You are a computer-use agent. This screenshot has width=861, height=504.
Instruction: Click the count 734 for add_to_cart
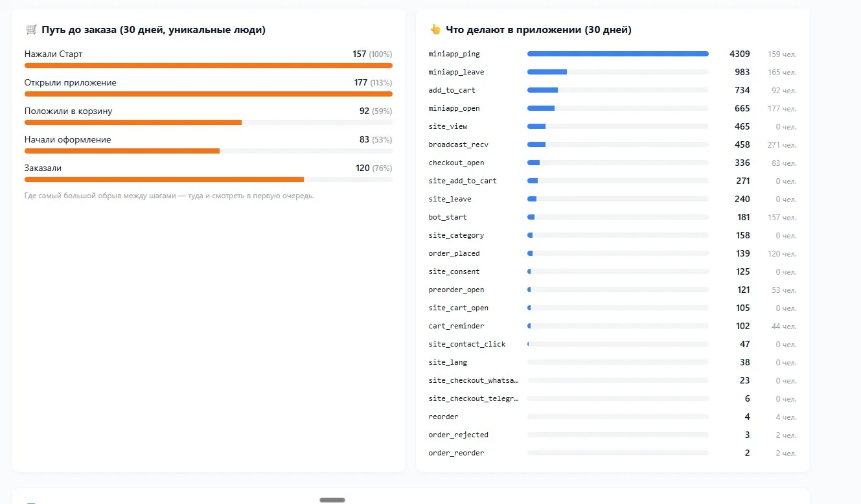[742, 91]
